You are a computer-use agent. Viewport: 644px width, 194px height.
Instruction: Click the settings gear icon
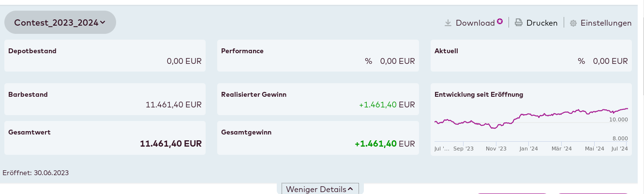coord(573,23)
